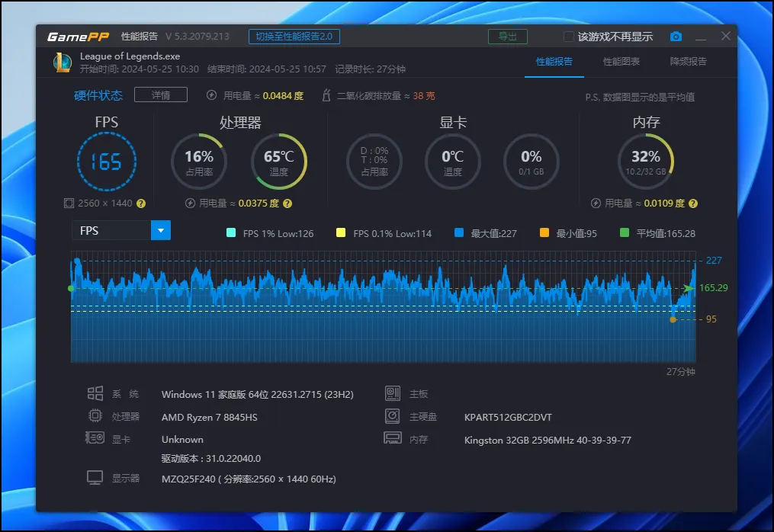The width and height of the screenshot is (774, 532).
Task: Click the AMD Ryzen 7 8845HS text
Action: [209, 418]
